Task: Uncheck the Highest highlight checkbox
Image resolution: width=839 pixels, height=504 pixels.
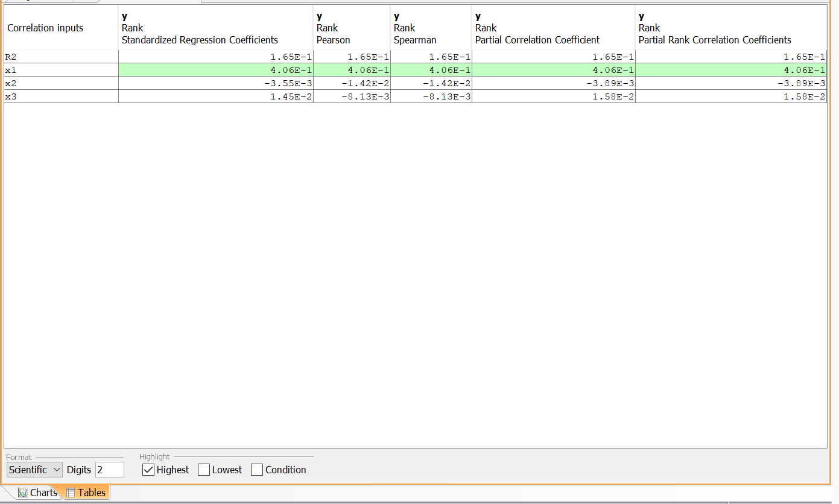Action: (x=148, y=470)
